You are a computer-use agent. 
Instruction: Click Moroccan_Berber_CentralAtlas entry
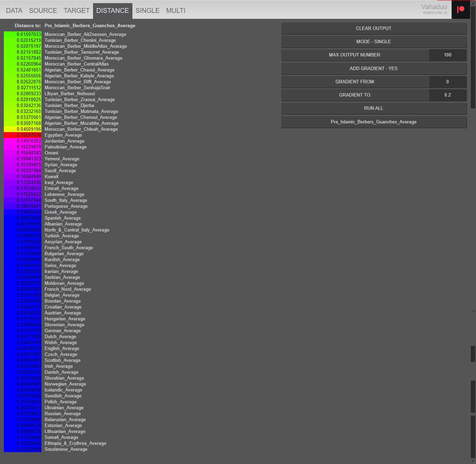point(77,64)
